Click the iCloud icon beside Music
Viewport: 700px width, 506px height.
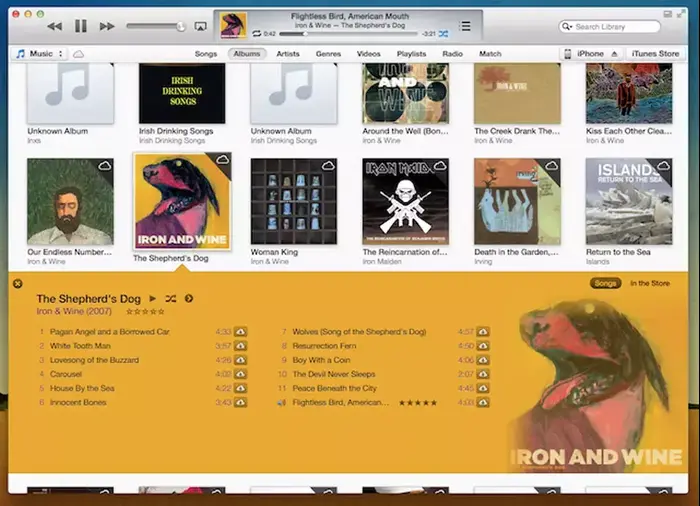coord(79,54)
